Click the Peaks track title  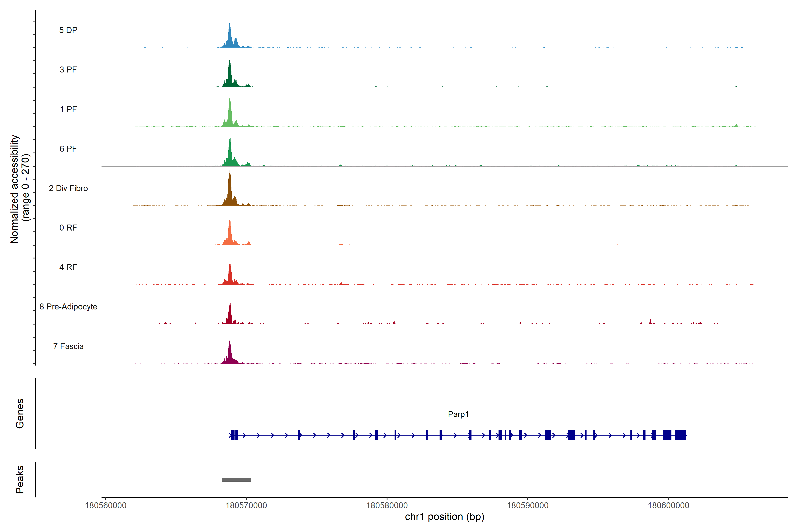(x=20, y=479)
